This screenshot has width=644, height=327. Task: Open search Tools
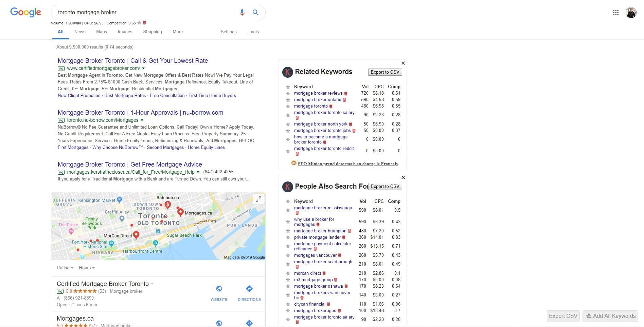tap(254, 32)
